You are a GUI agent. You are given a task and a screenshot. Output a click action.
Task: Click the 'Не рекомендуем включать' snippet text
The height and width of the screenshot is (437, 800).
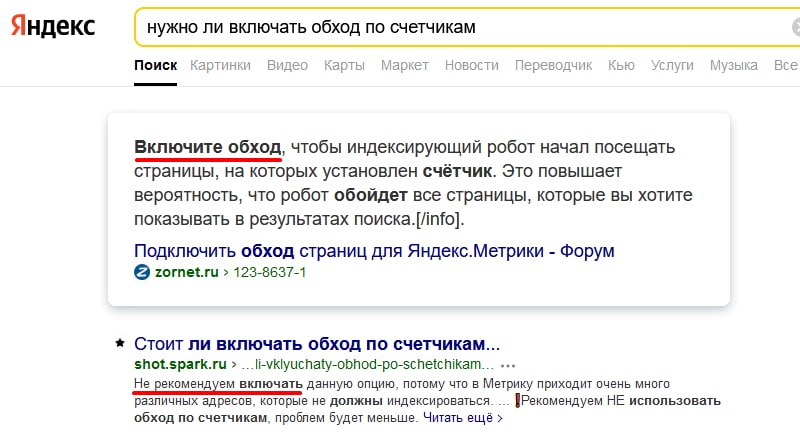(x=218, y=383)
